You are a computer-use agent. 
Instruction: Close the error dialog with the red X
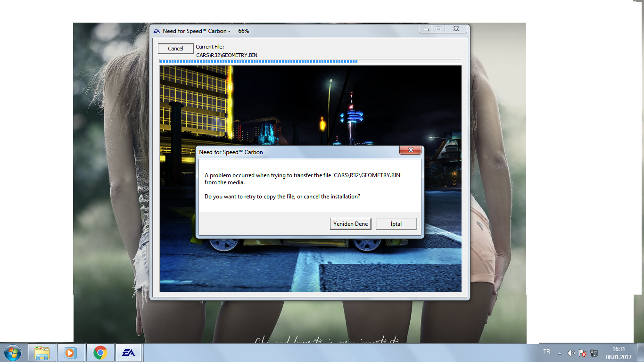pyautogui.click(x=410, y=150)
